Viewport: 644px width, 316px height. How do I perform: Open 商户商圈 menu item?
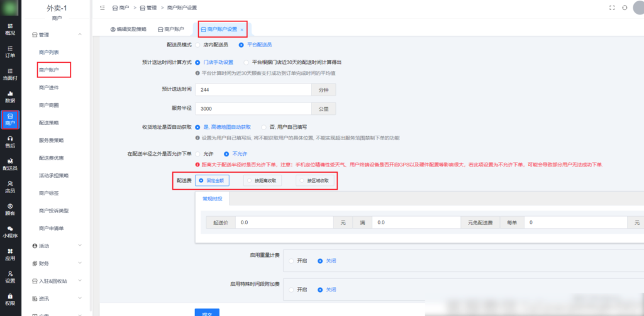(x=49, y=105)
